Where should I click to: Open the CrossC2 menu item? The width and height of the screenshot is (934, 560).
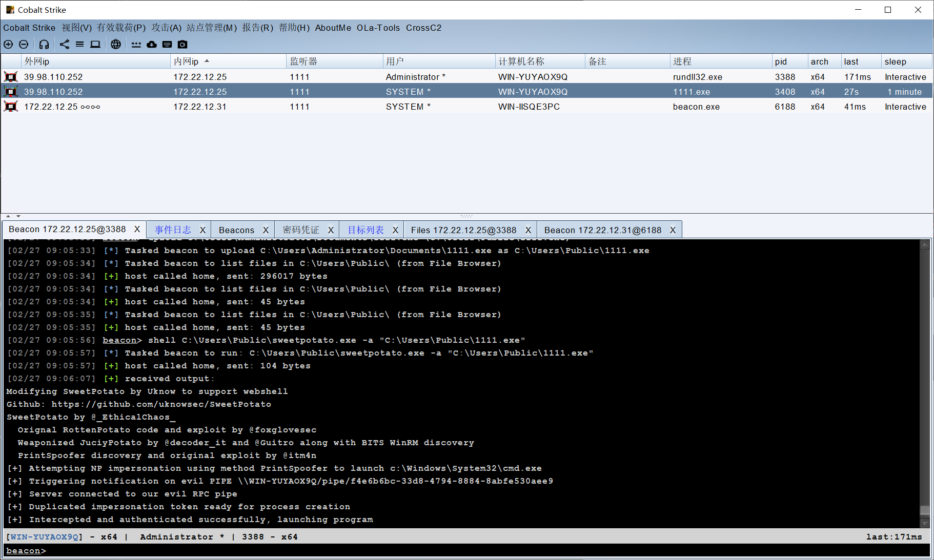click(x=423, y=28)
